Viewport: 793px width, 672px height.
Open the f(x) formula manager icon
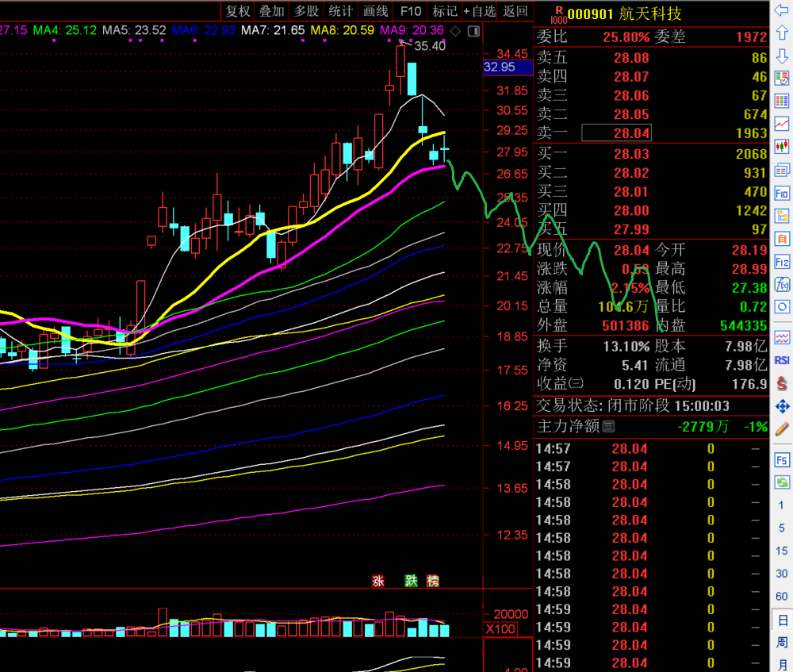(782, 284)
